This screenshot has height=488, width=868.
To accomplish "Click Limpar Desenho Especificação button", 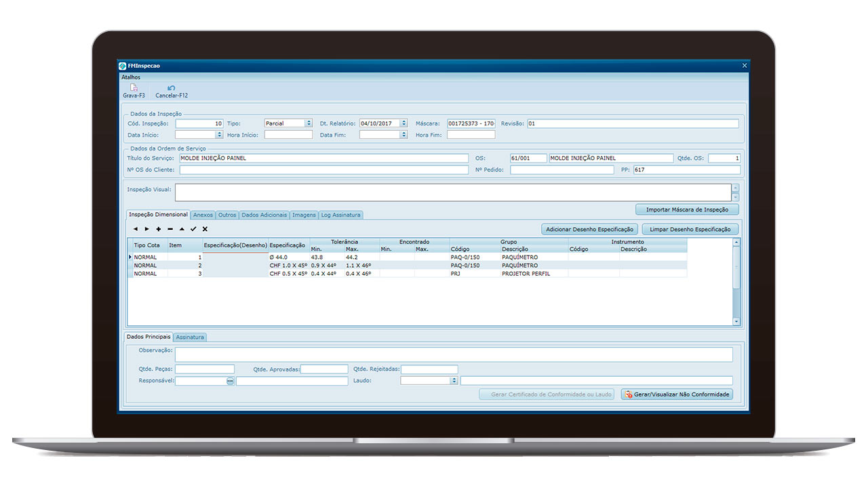I will click(x=690, y=230).
